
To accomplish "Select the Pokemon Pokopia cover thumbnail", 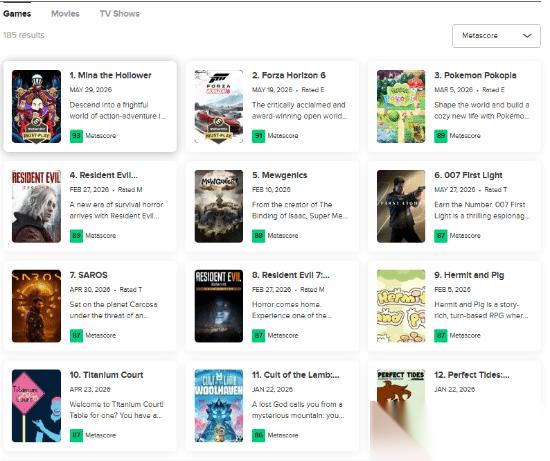I will (x=401, y=106).
